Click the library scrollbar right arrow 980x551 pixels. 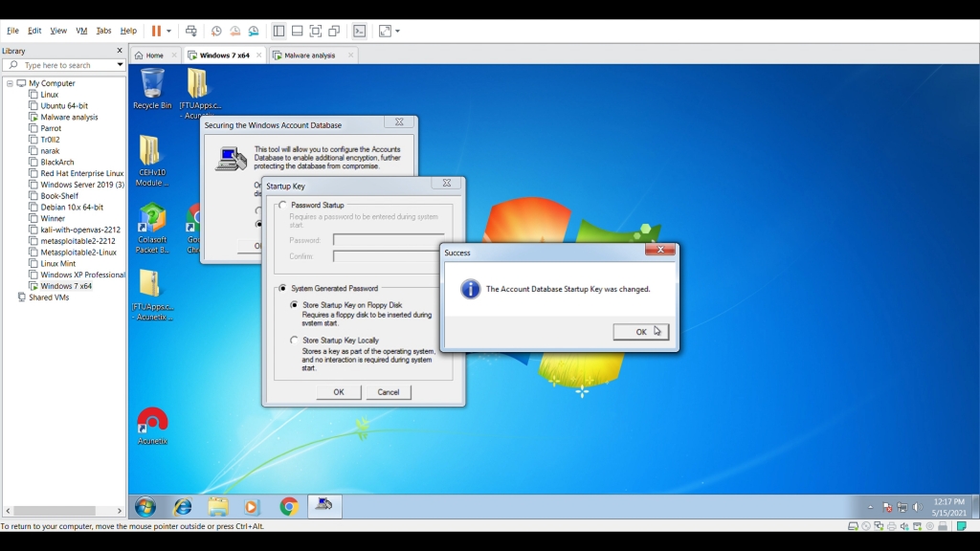point(120,511)
